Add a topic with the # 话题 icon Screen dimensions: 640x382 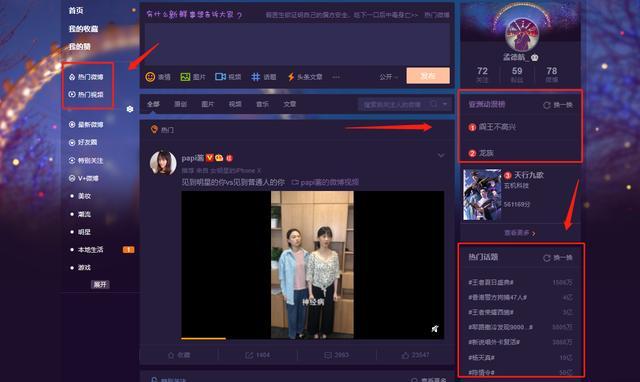pyautogui.click(x=256, y=77)
